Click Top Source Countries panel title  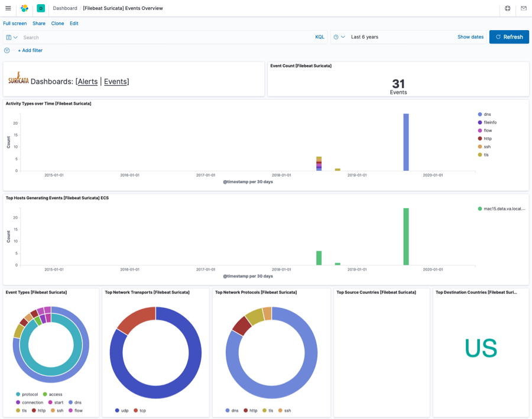(376, 292)
